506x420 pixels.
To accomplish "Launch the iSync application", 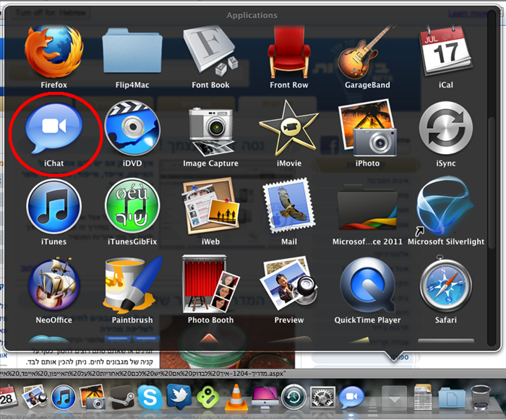I will [x=446, y=128].
